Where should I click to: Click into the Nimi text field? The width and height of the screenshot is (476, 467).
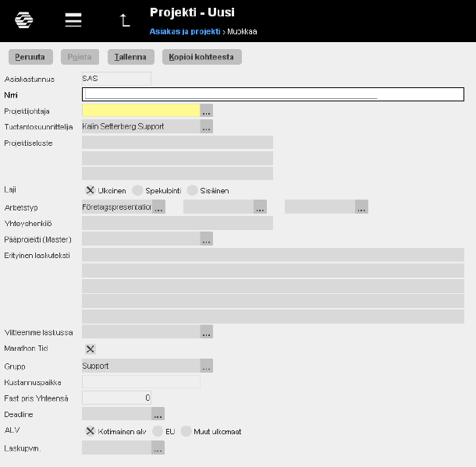[x=273, y=94]
